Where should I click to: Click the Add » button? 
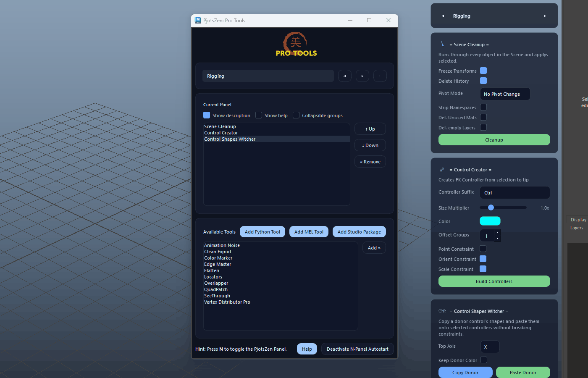tap(374, 248)
